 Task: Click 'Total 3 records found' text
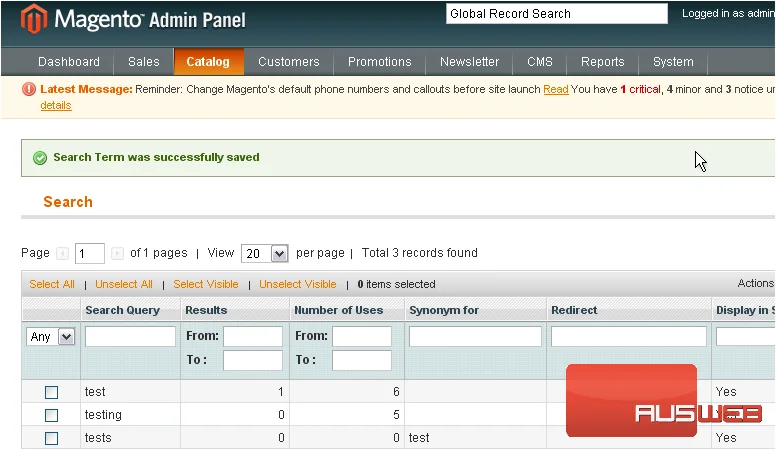coord(420,253)
